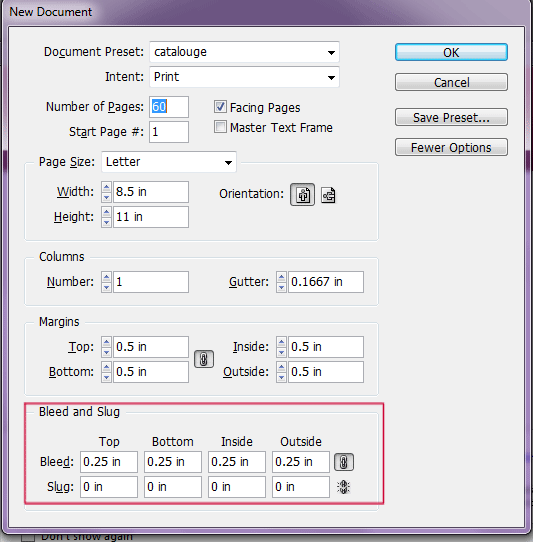Click the Cancel button

coord(451,82)
